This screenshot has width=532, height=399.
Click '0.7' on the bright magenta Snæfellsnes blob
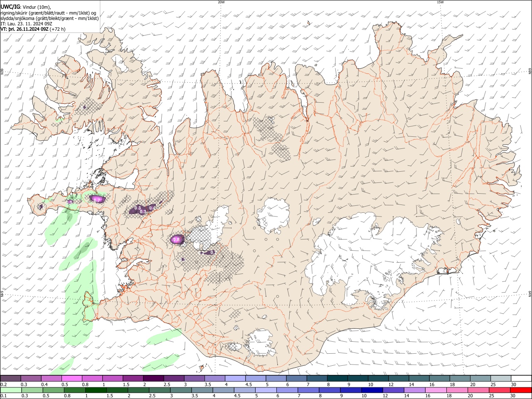[97, 200]
